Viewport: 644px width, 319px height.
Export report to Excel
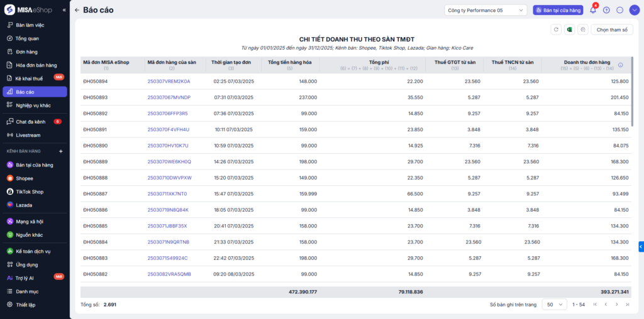(x=569, y=30)
